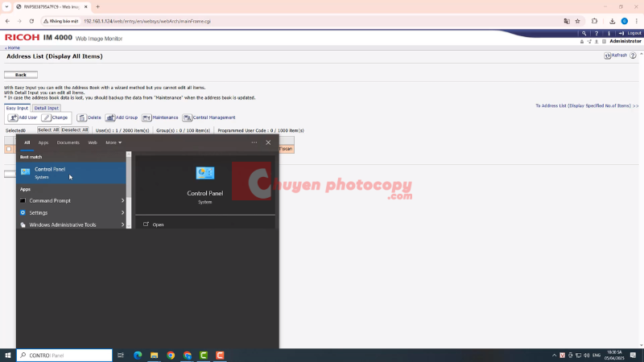Click the Deselect All button
644x362 pixels.
click(x=75, y=130)
